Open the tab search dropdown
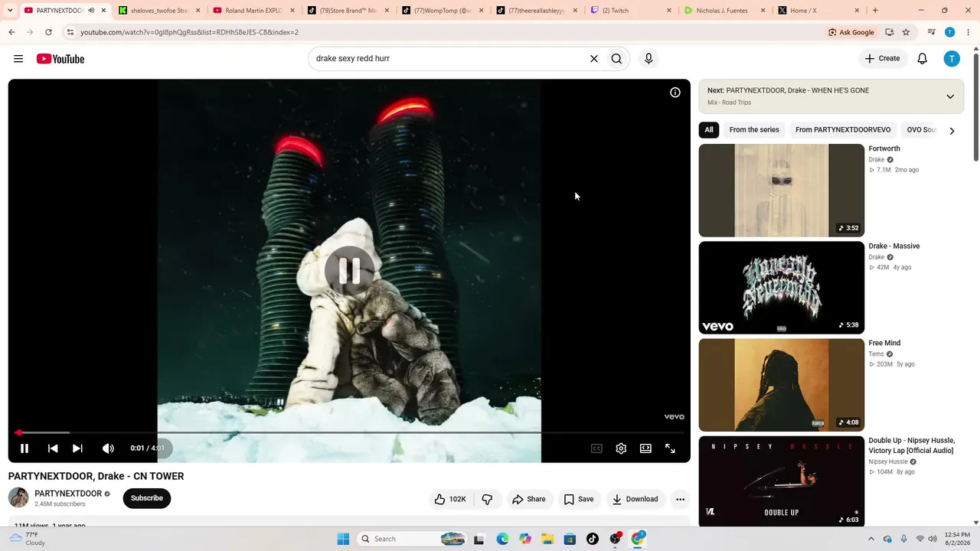 [x=10, y=11]
